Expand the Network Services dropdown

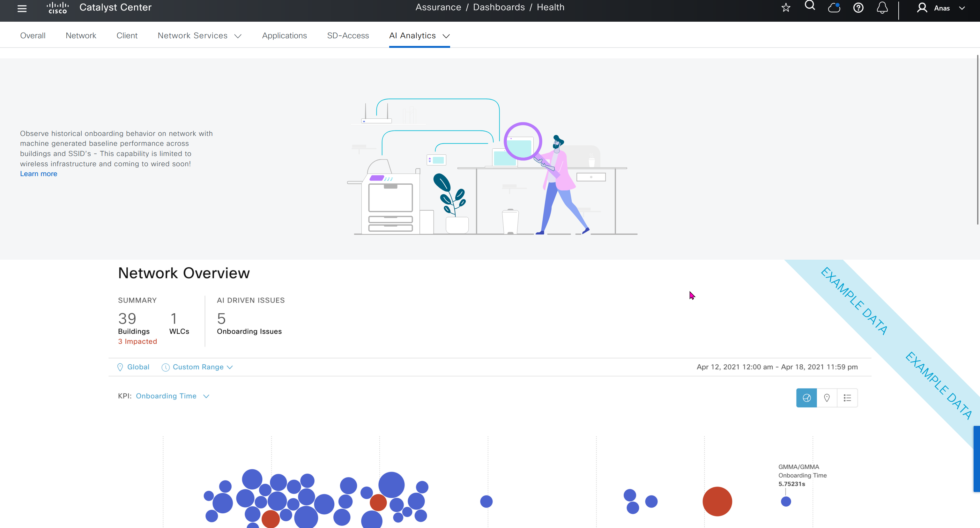tap(199, 36)
